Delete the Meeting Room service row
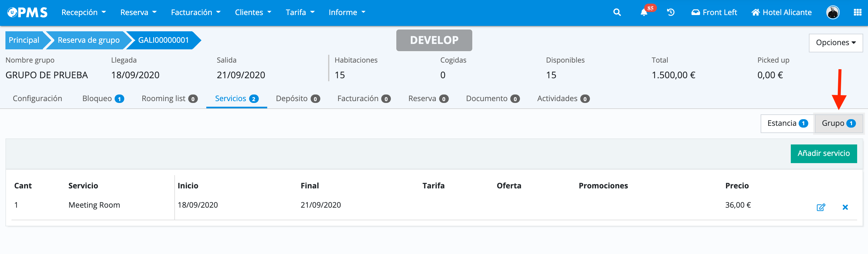This screenshot has width=868, height=254. pos(845,207)
